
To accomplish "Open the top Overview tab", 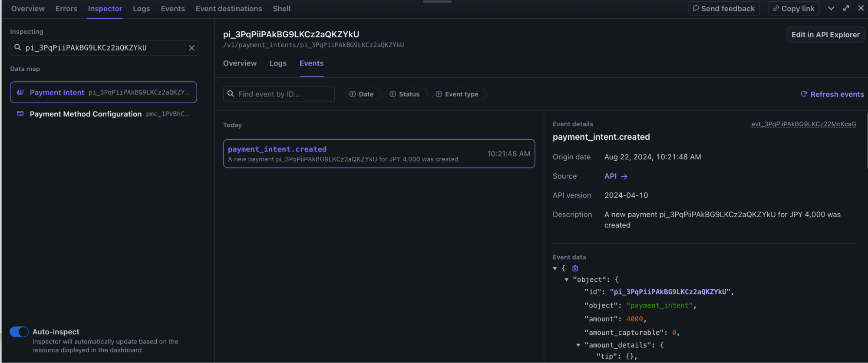I will point(28,9).
